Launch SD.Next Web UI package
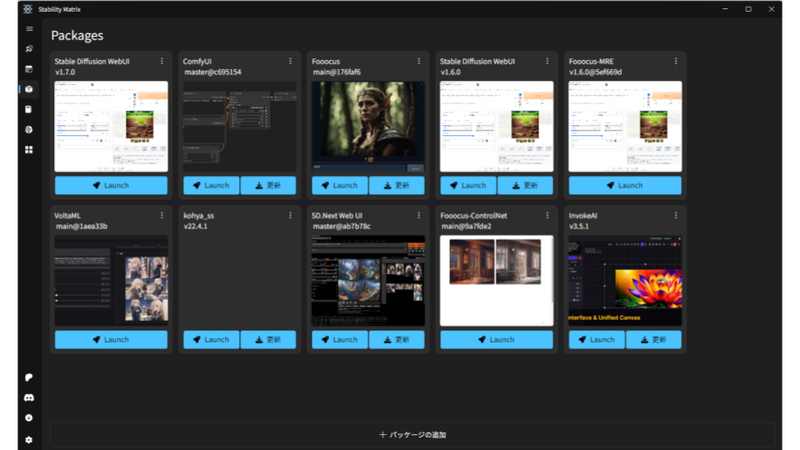The image size is (800, 450). [x=340, y=339]
